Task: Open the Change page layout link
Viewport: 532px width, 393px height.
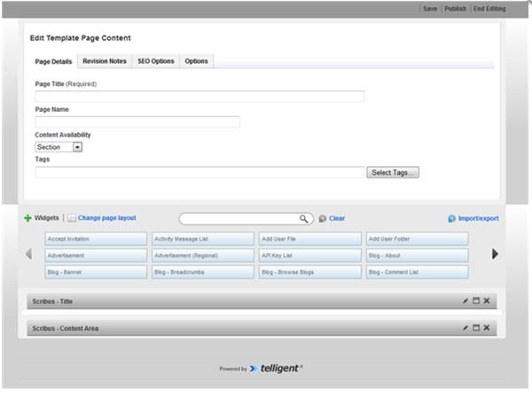Action: [106, 218]
